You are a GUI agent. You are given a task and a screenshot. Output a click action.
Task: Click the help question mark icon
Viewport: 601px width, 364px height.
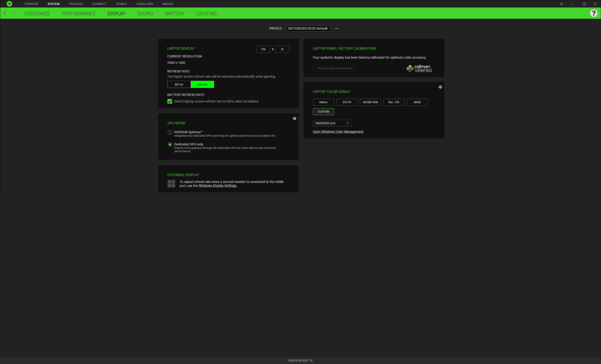[x=593, y=13]
